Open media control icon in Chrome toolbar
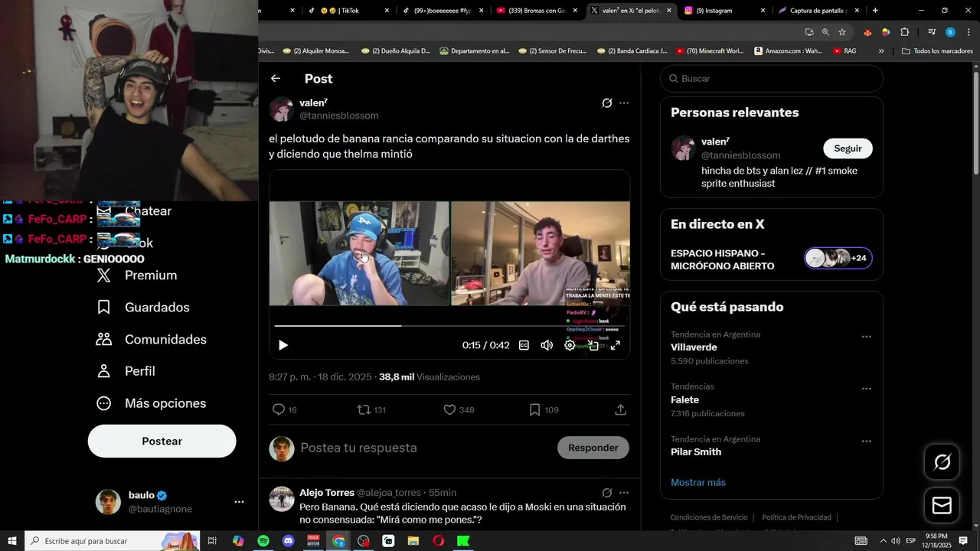This screenshot has height=551, width=980. coord(932,32)
